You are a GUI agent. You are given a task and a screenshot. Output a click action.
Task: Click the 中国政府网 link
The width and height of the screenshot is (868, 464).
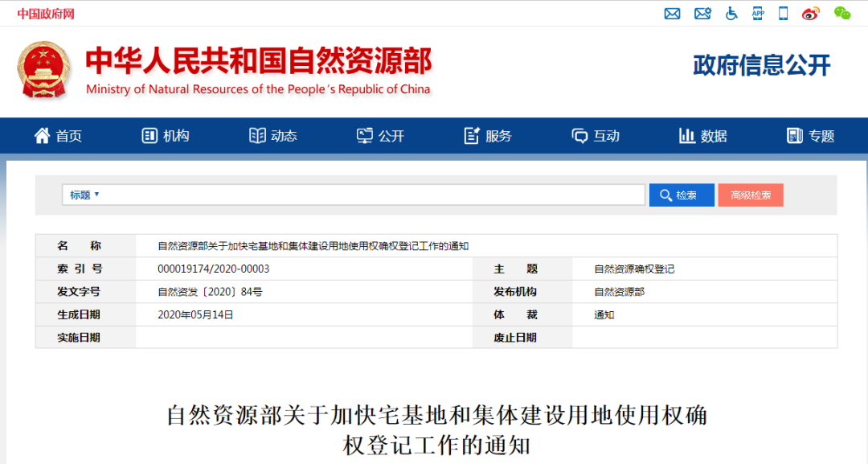pos(45,14)
